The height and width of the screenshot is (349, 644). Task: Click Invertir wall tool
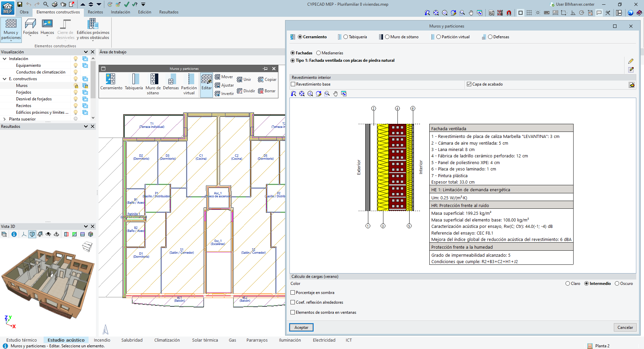(224, 94)
